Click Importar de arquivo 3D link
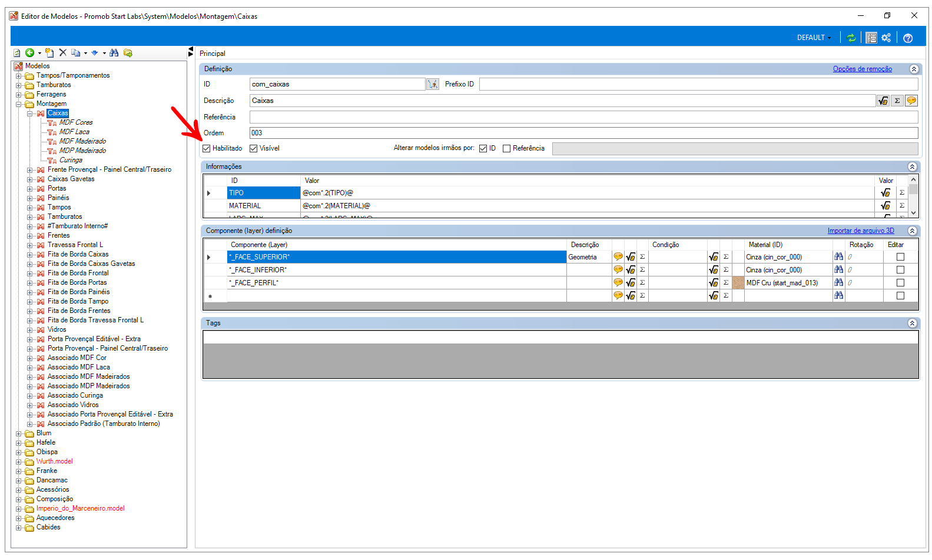Viewport: 932px width, 560px height. click(x=860, y=231)
